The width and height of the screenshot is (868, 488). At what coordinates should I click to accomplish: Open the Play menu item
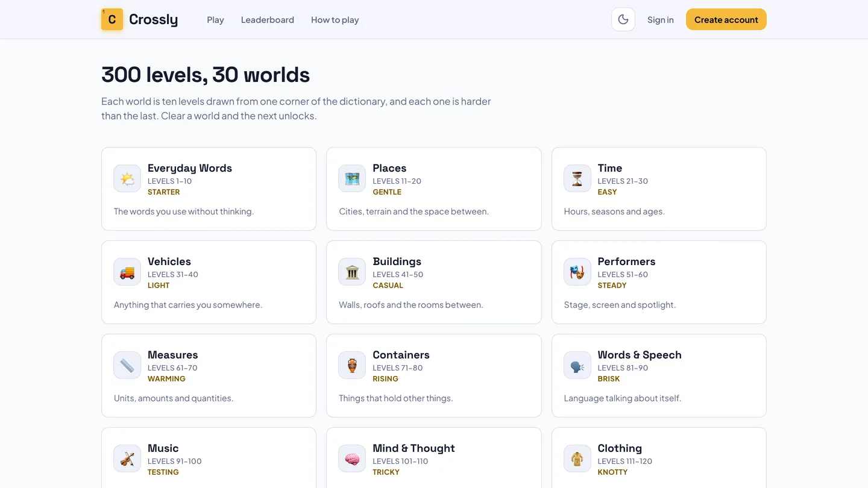coord(215,20)
